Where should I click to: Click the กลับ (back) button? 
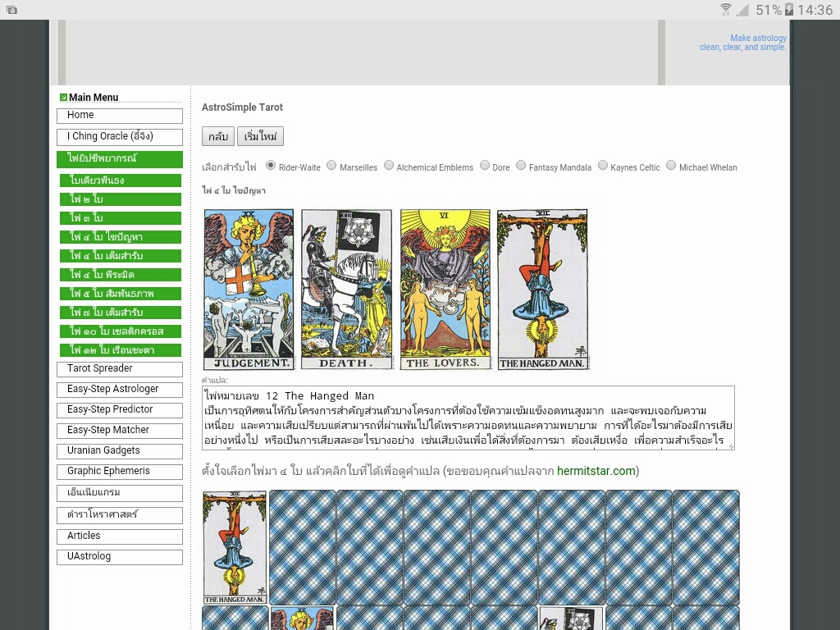click(218, 136)
